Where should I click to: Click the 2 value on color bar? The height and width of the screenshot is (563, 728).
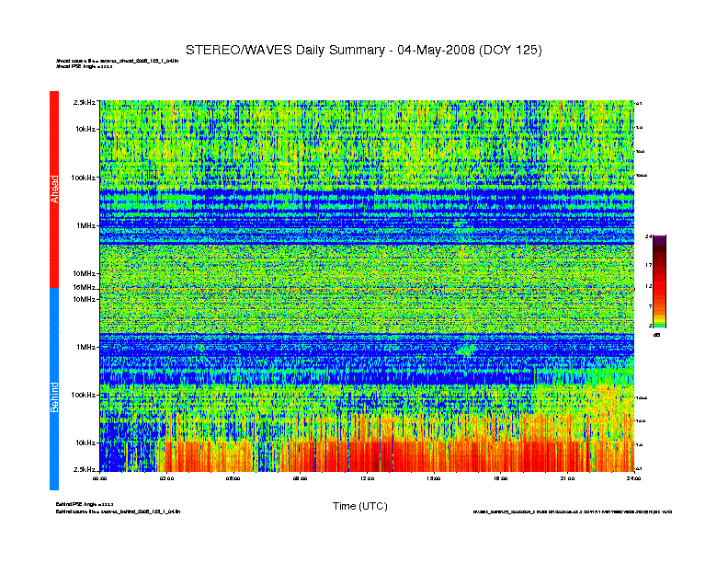click(650, 326)
